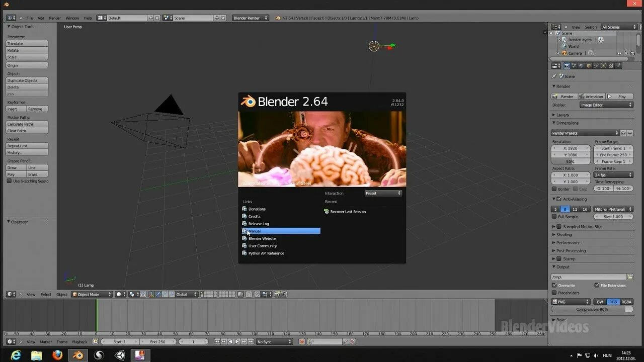This screenshot has height=362, width=644.
Task: Enable Use Sketching Session checkbox
Action: 9,181
